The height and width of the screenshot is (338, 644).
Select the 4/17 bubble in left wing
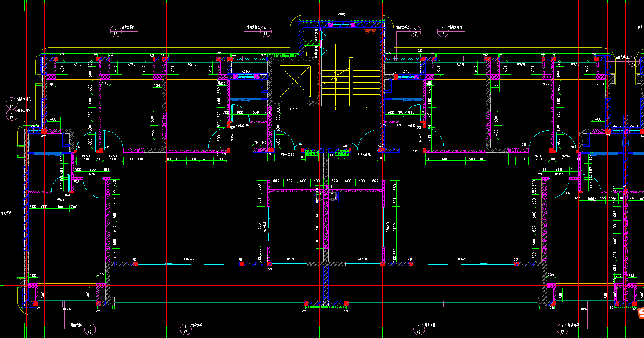point(115,31)
